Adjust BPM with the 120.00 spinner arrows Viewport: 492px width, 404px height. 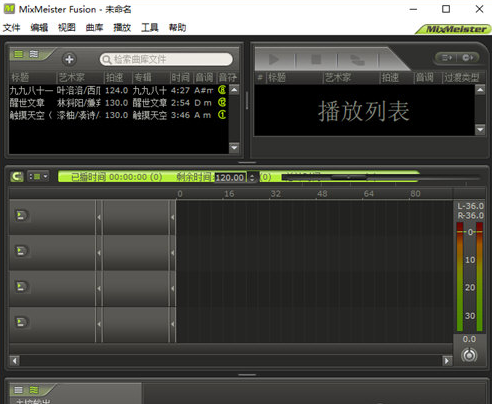(252, 177)
